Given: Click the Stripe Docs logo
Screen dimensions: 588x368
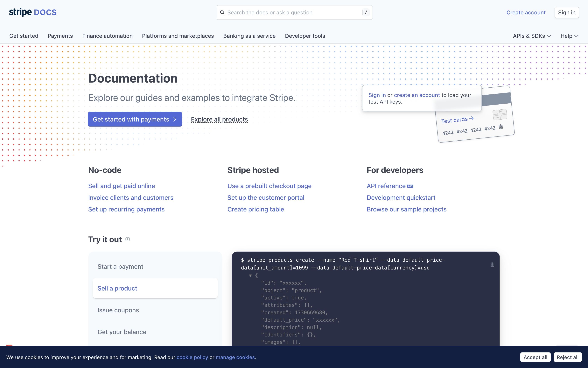Looking at the screenshot, I should pos(33,12).
